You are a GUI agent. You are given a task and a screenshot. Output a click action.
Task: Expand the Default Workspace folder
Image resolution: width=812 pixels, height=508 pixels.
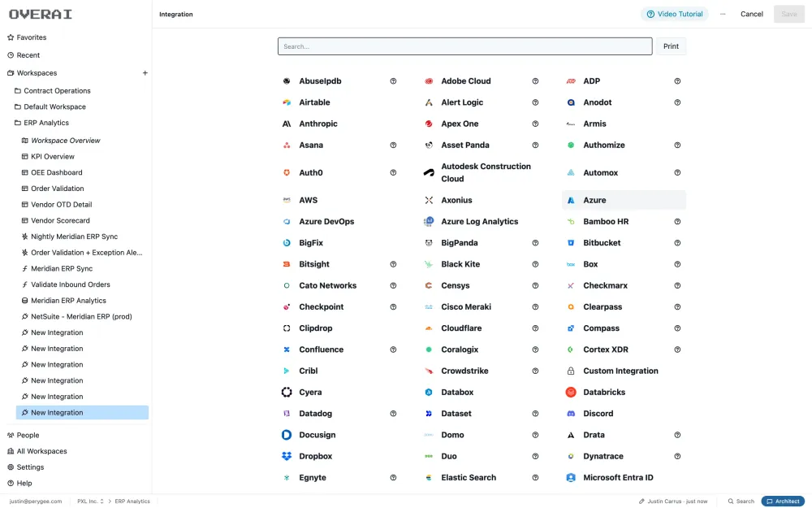[x=54, y=106]
